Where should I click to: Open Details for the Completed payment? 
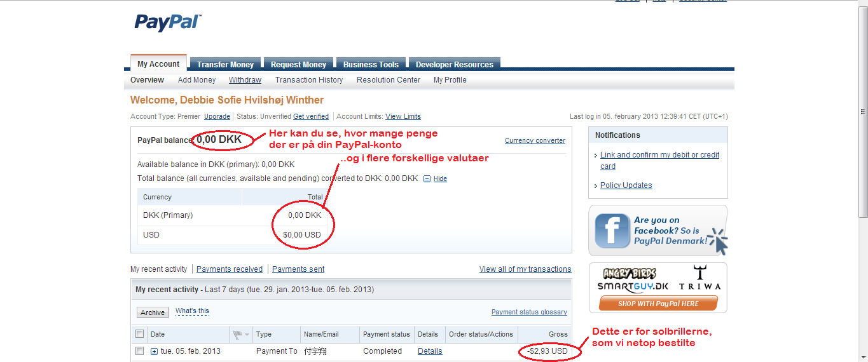click(430, 351)
